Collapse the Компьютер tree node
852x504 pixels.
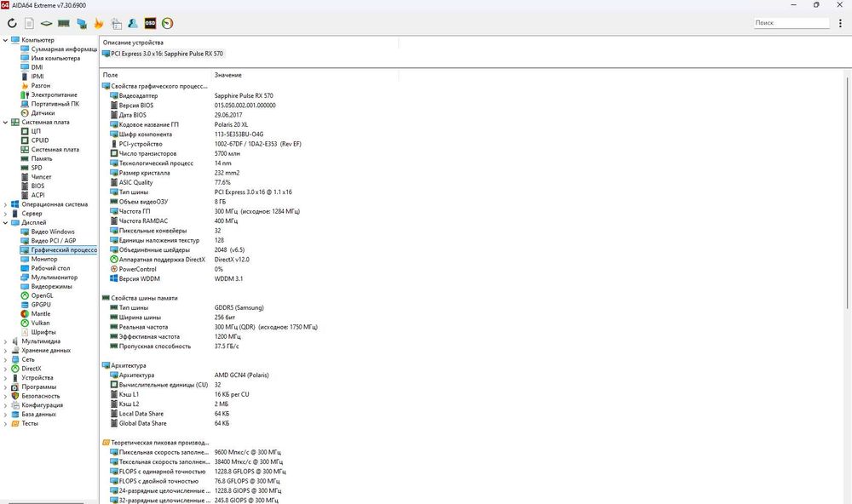point(5,40)
